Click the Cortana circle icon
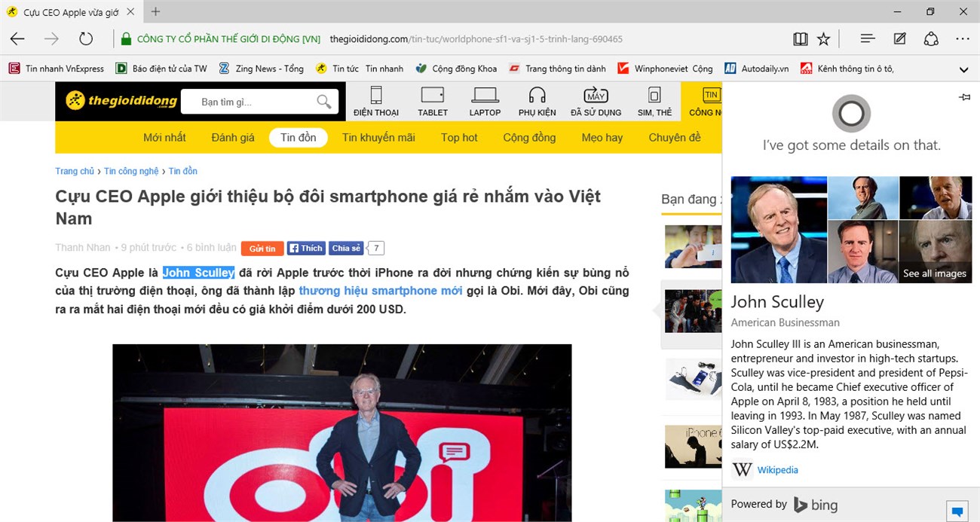The image size is (980, 522). [x=851, y=114]
